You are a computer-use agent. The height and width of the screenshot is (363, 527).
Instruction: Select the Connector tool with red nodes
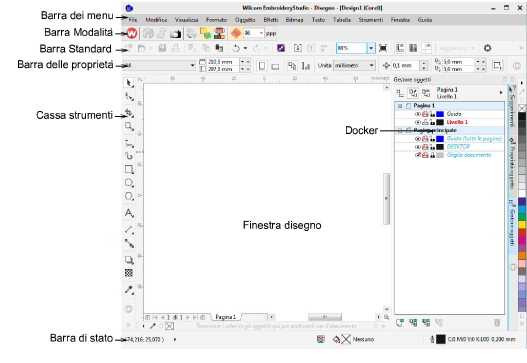point(129,243)
